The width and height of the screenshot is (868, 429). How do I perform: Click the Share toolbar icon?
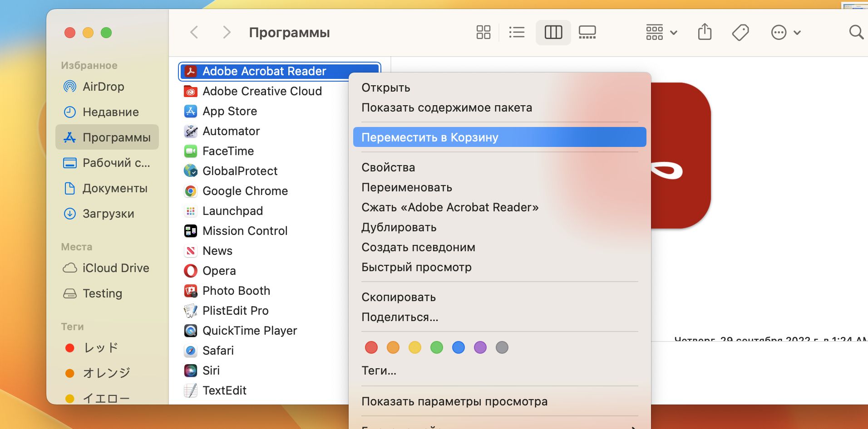pyautogui.click(x=705, y=32)
